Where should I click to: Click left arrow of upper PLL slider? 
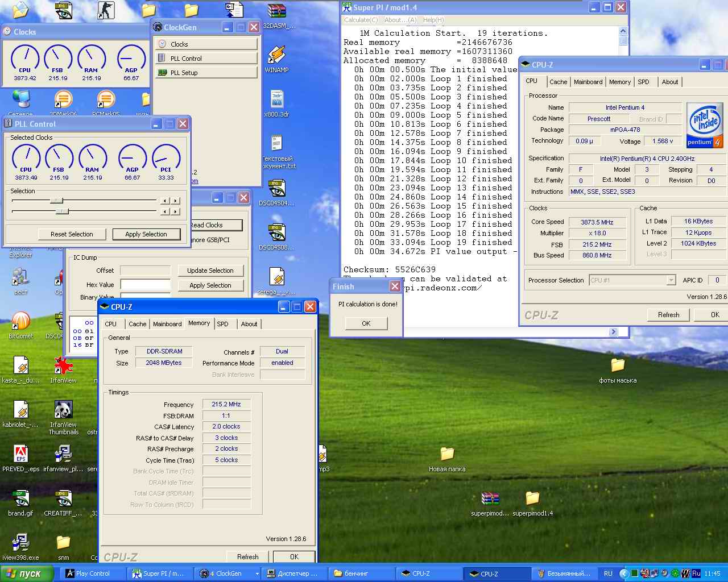tap(165, 201)
